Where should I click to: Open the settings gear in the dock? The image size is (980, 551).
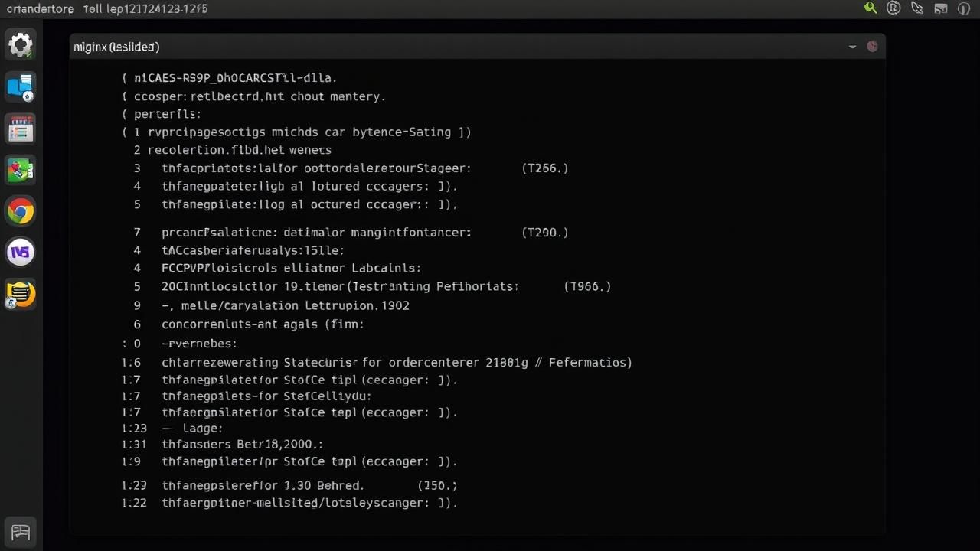pyautogui.click(x=21, y=45)
